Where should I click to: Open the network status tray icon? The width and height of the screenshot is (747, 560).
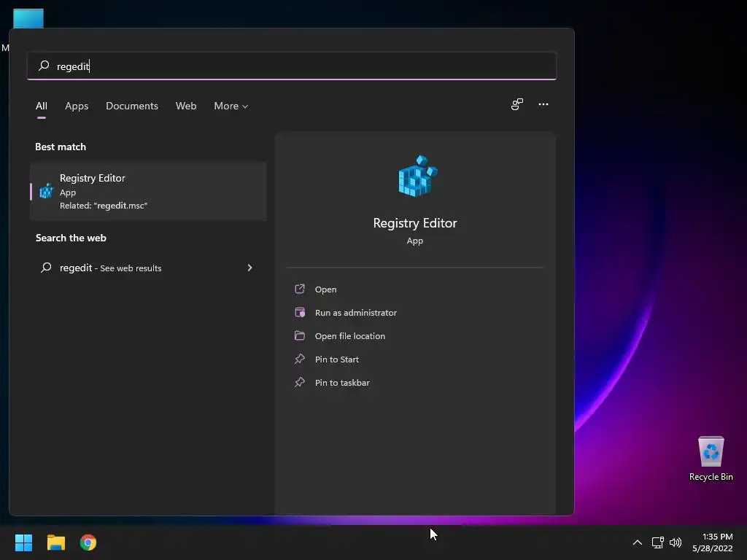pyautogui.click(x=658, y=542)
